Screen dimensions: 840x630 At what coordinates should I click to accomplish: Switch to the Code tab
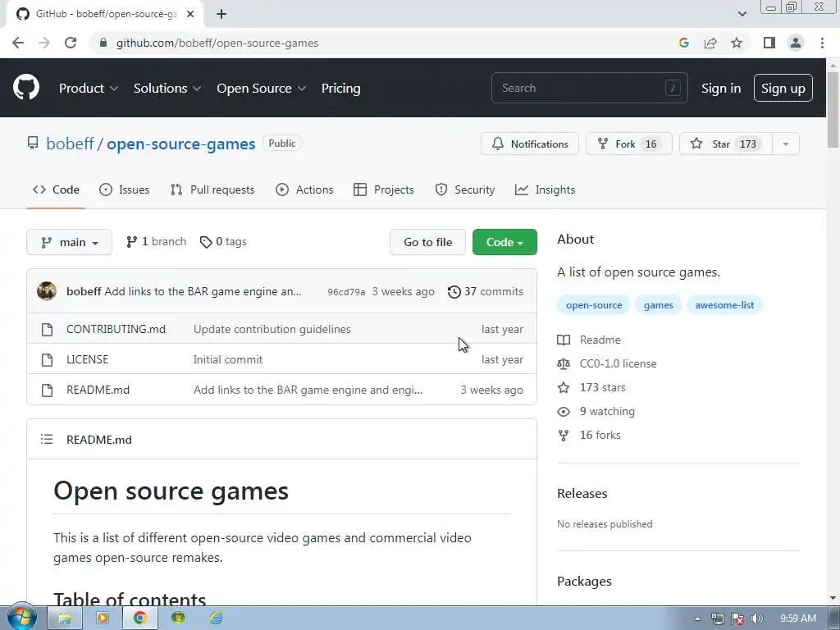(x=56, y=189)
